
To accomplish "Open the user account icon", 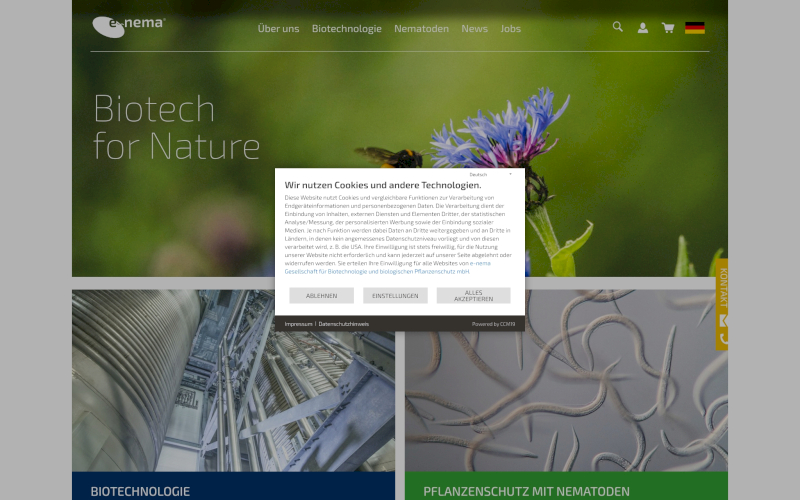I will point(643,28).
